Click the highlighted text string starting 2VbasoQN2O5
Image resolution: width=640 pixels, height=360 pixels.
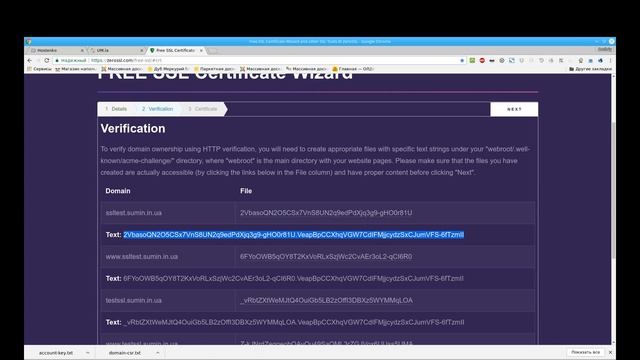click(x=293, y=235)
